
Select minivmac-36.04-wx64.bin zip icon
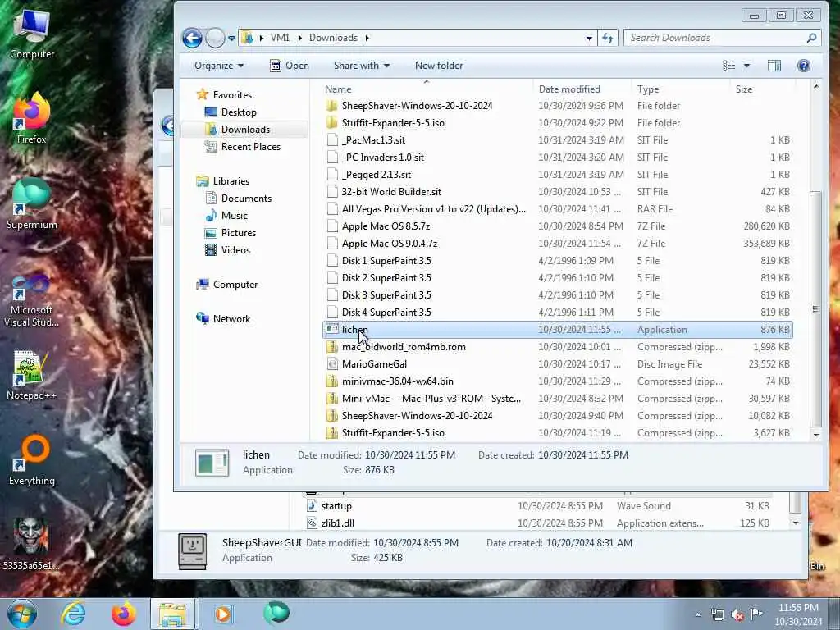click(x=332, y=381)
